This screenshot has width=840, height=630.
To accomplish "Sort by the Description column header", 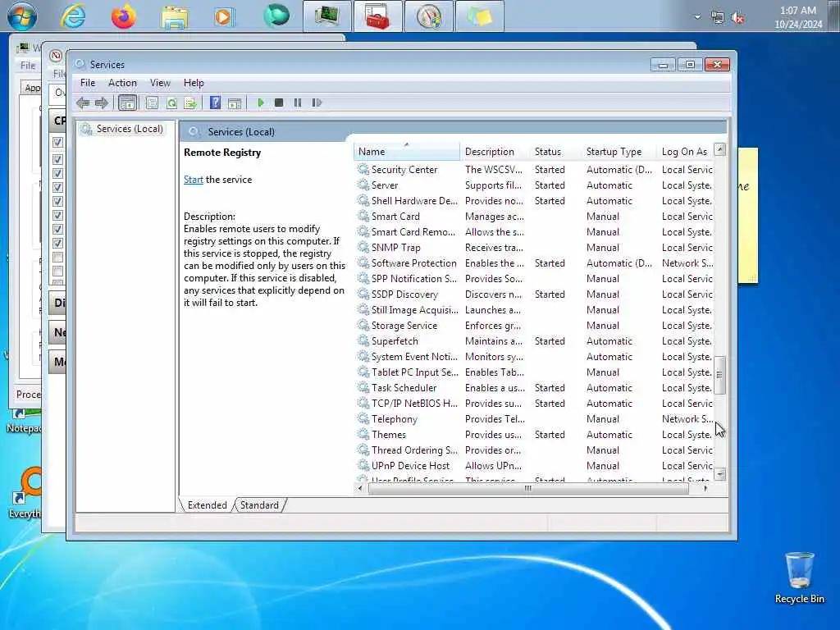I will click(x=494, y=152).
